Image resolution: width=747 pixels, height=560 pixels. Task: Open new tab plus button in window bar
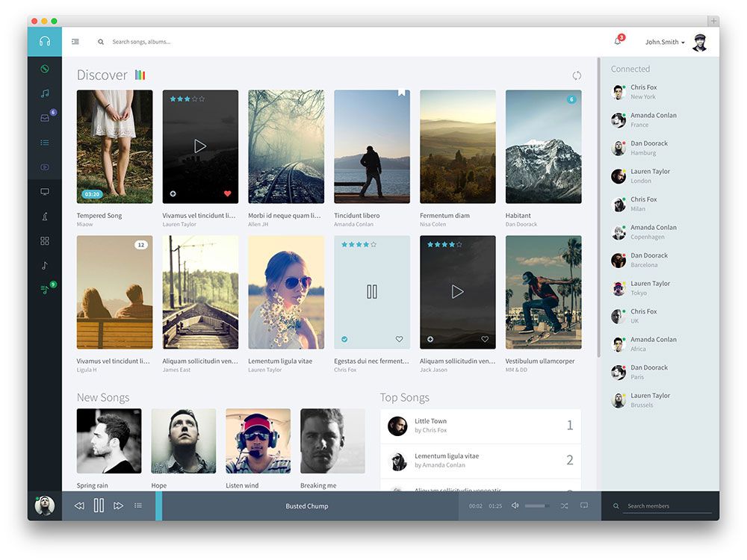tap(713, 21)
